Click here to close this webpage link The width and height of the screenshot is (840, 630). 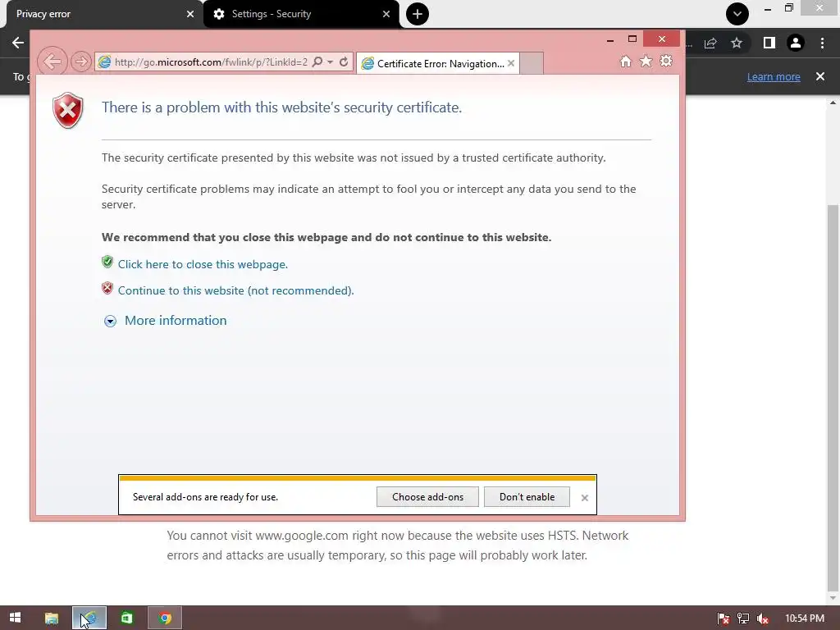(203, 264)
